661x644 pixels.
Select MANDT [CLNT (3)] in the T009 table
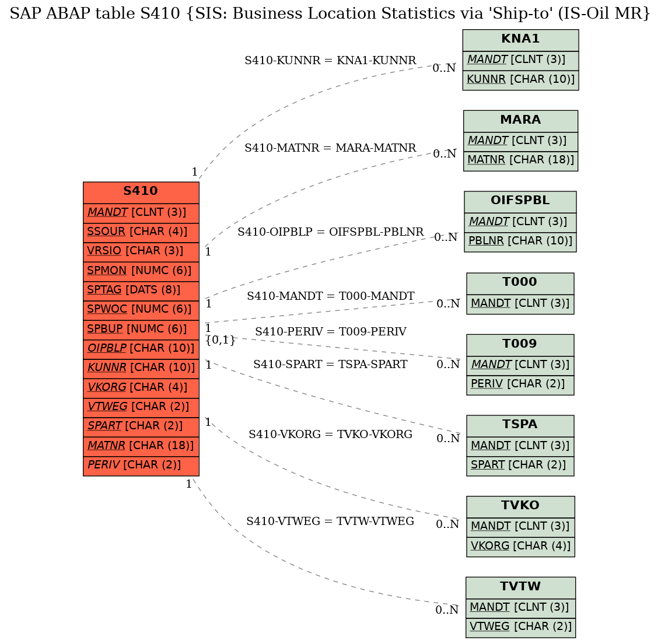[x=520, y=365]
